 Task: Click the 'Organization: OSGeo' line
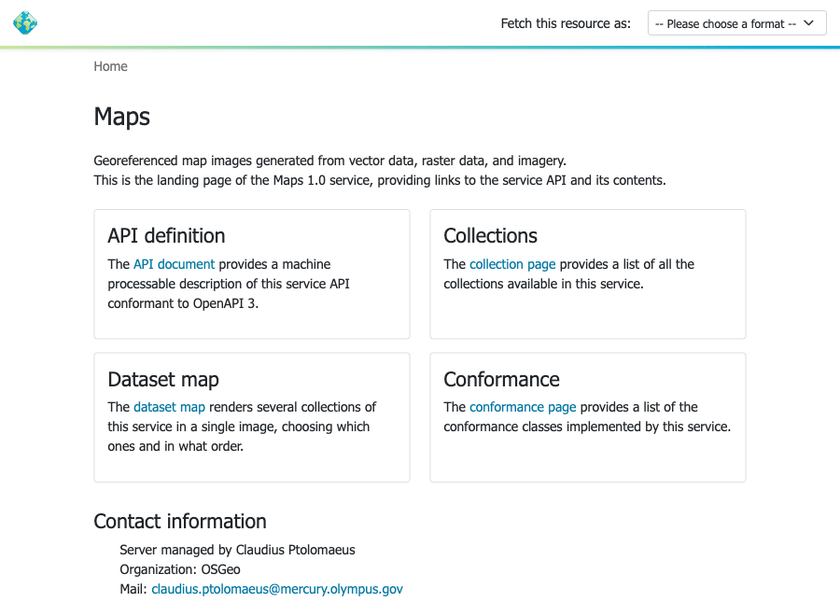[x=180, y=569]
